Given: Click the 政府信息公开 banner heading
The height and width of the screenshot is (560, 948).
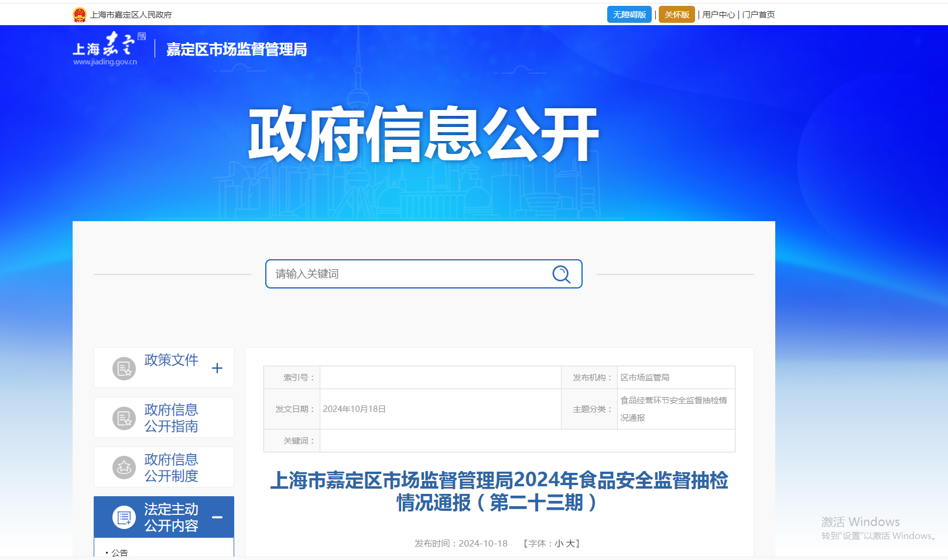Looking at the screenshot, I should point(423,134).
